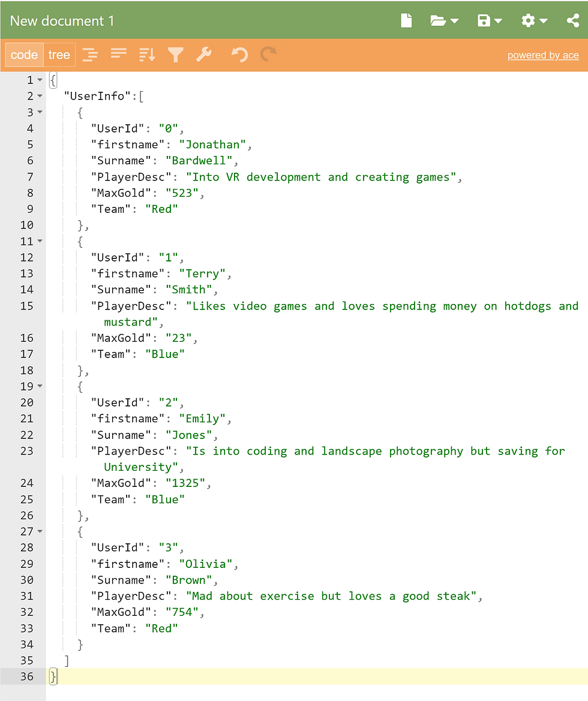The height and width of the screenshot is (701, 588).
Task: Click the "754" MaxGold value
Action: [x=182, y=612]
